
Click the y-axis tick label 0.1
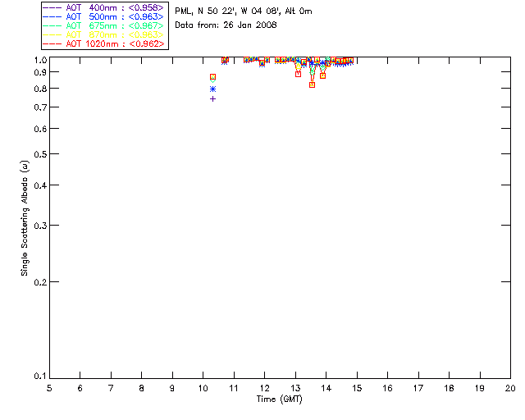[40, 377]
